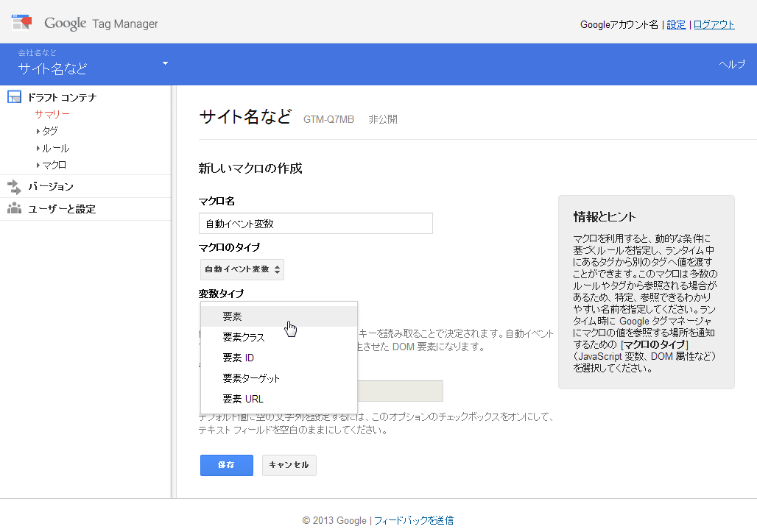Image resolution: width=757 pixels, height=532 pixels.
Task: Click the ログアウト link
Action: (712, 24)
